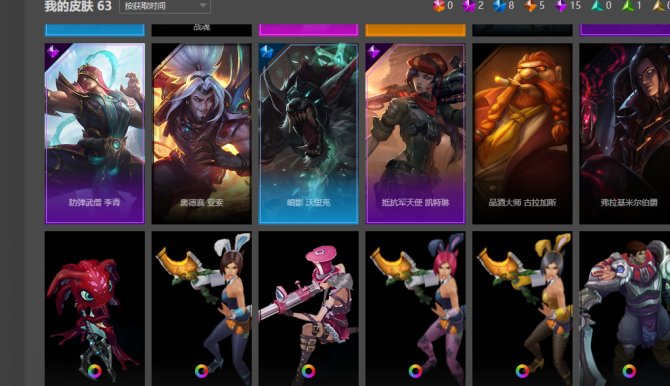Screen dimensions: 670x386
Task: Click the teal triangle shard counter showing 0
Action: [x=602, y=6]
